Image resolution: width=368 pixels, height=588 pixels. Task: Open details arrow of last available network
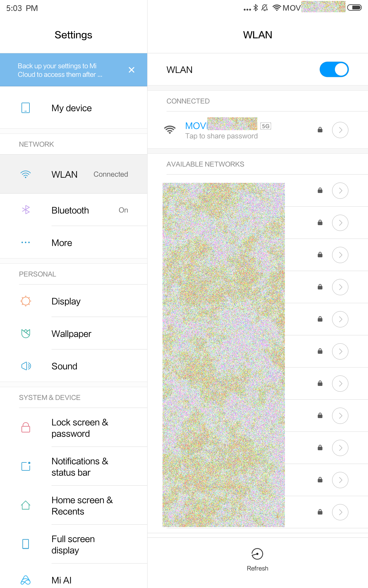[x=340, y=512]
